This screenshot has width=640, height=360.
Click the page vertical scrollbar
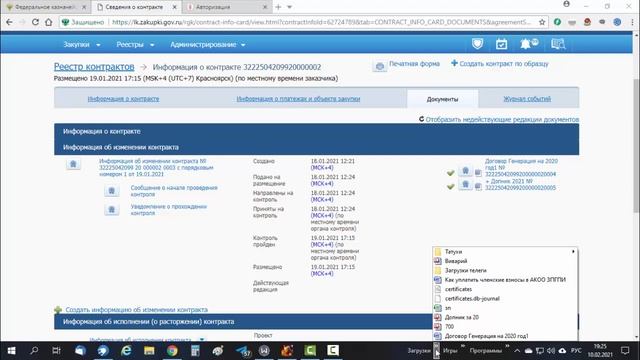pos(636,145)
